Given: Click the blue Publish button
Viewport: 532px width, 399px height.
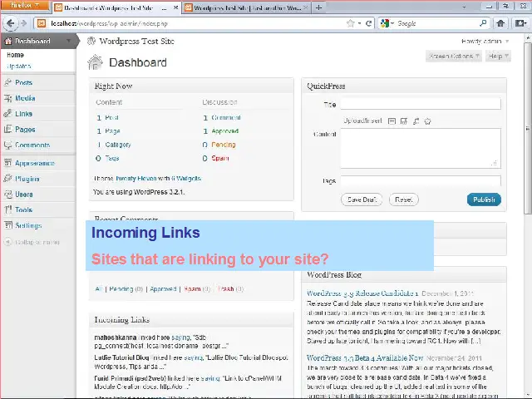Looking at the screenshot, I should coord(484,199).
